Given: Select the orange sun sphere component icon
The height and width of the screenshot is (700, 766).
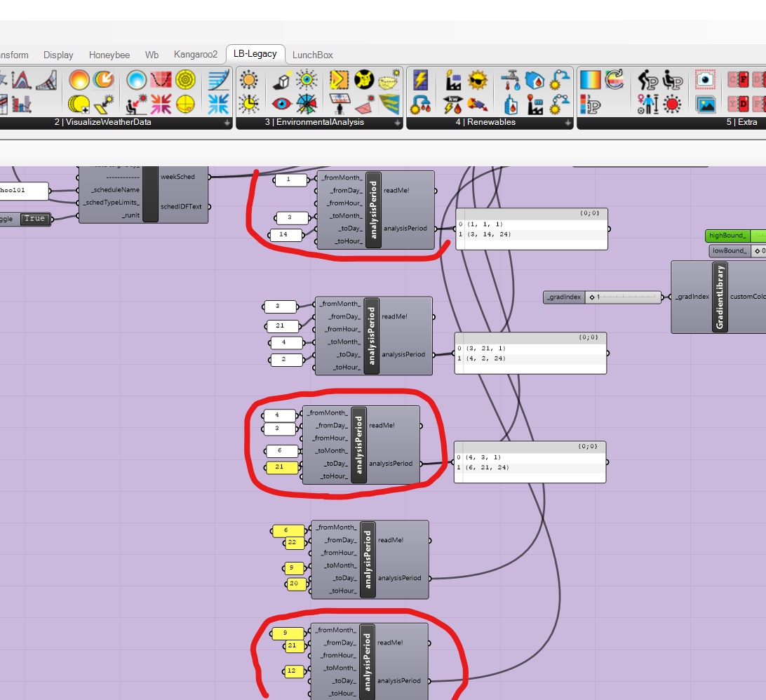Looking at the screenshot, I should [79, 80].
